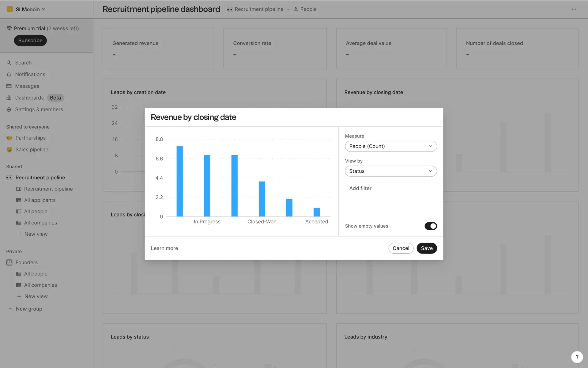
Task: Click the All applicants table view icon
Action: tap(19, 200)
